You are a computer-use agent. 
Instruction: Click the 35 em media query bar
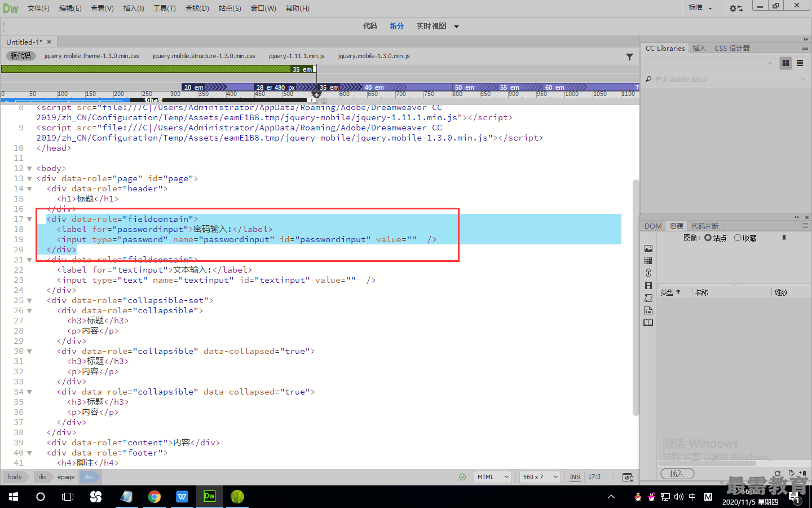coord(158,69)
